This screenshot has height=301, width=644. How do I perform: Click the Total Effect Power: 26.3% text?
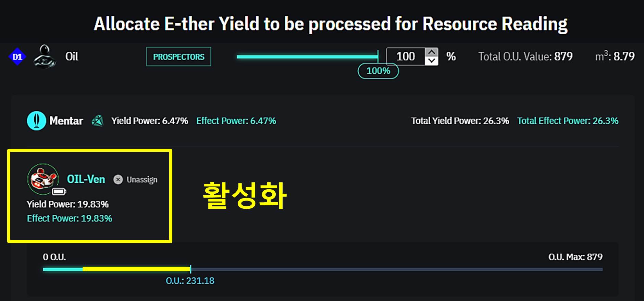pos(568,121)
